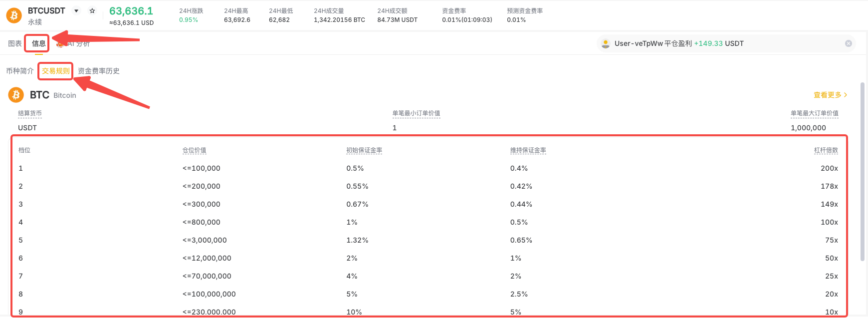Image resolution: width=868 pixels, height=320 pixels.
Task: Click the 63,636.1 last price
Action: pos(131,11)
